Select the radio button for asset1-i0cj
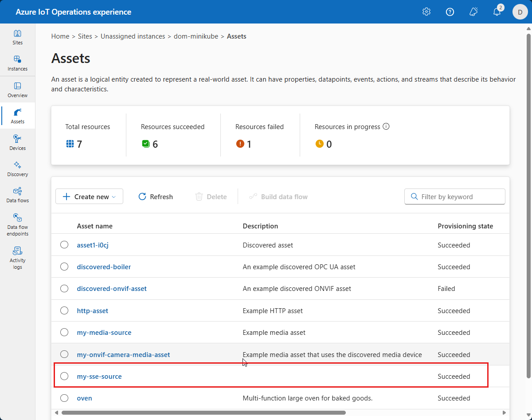This screenshot has width=532, height=420. click(64, 245)
